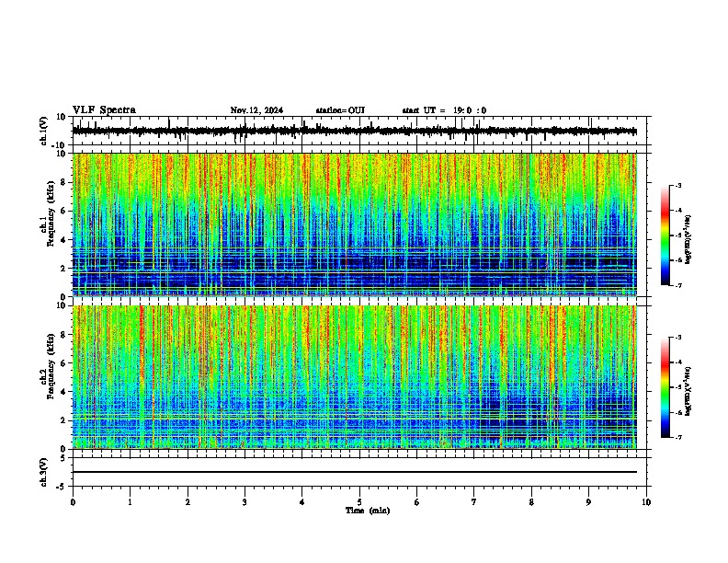Click the "-3" tick on ch.2 colorbar
This screenshot has width=728, height=563.
coord(678,338)
